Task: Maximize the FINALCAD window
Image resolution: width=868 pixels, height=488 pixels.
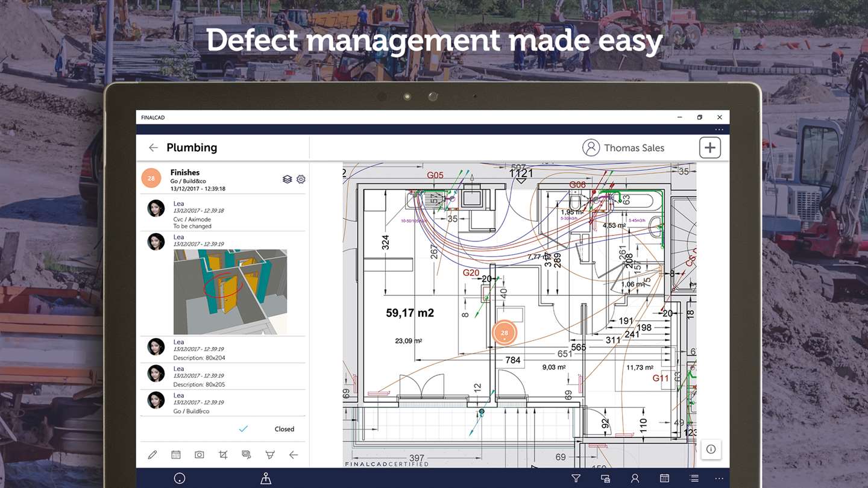Action: (x=700, y=117)
